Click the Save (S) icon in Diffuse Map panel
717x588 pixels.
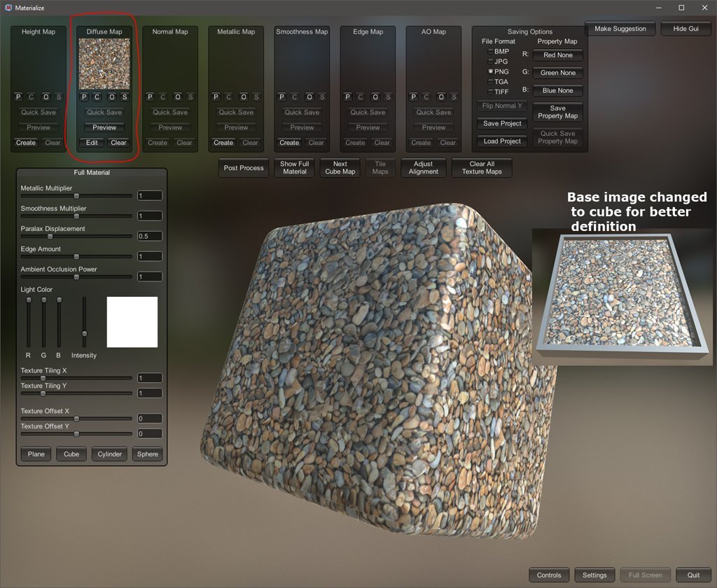[x=125, y=97]
